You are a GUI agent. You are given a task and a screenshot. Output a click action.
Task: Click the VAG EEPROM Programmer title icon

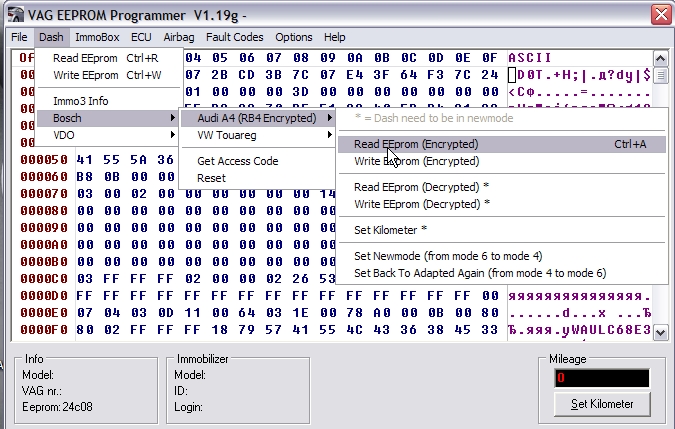click(15, 14)
